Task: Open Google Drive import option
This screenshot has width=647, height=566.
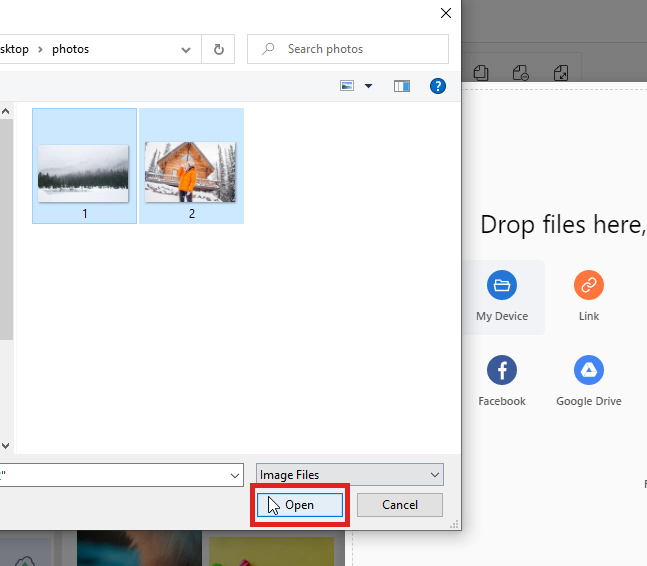Action: coord(588,371)
